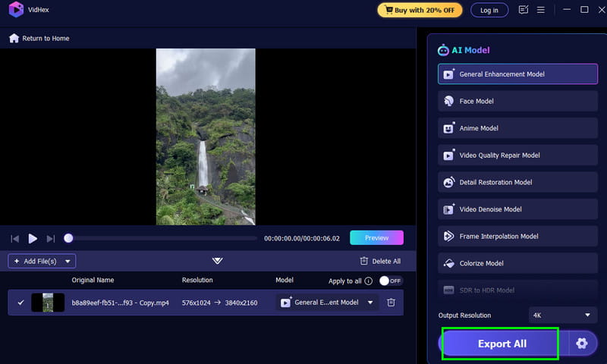This screenshot has height=364, width=607.
Task: Click the timecode 00:00:00.00/00:00:06.02
Action: coord(302,238)
